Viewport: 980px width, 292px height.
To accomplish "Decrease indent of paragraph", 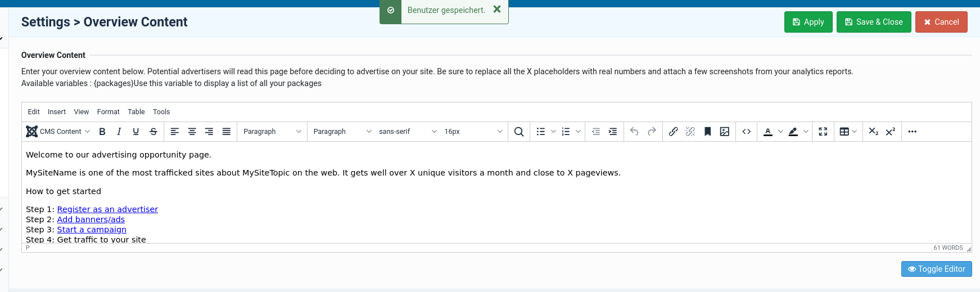I will click(596, 132).
